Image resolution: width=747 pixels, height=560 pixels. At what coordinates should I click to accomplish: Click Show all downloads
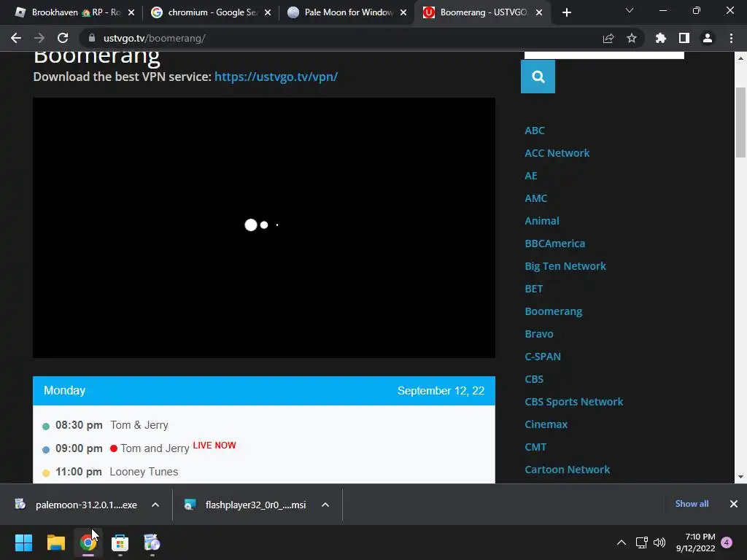[x=692, y=504]
